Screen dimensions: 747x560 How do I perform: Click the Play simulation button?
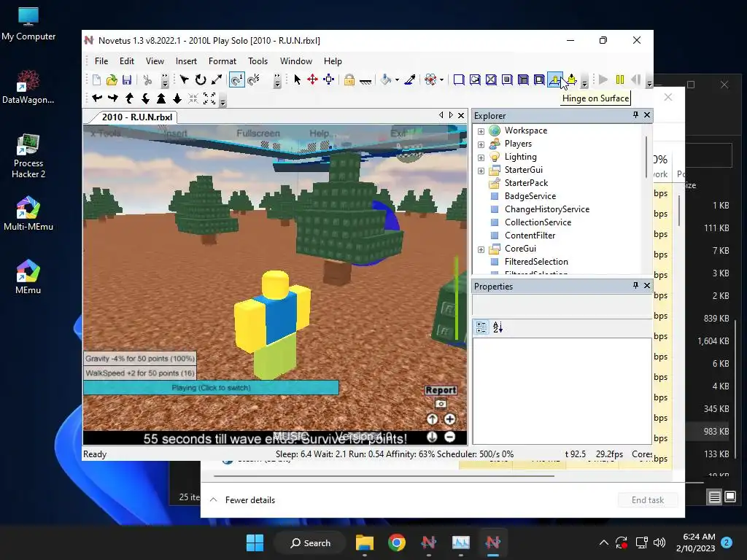[x=603, y=80]
